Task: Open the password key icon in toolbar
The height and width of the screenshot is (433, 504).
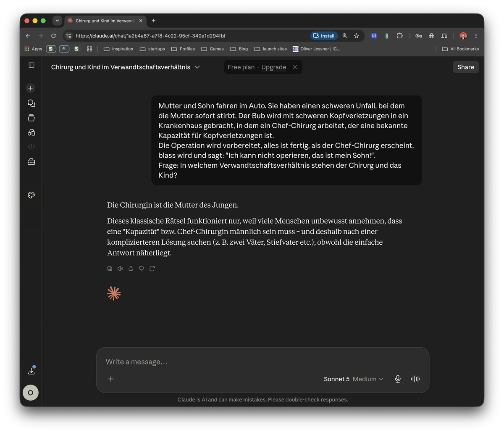Action: [x=419, y=36]
